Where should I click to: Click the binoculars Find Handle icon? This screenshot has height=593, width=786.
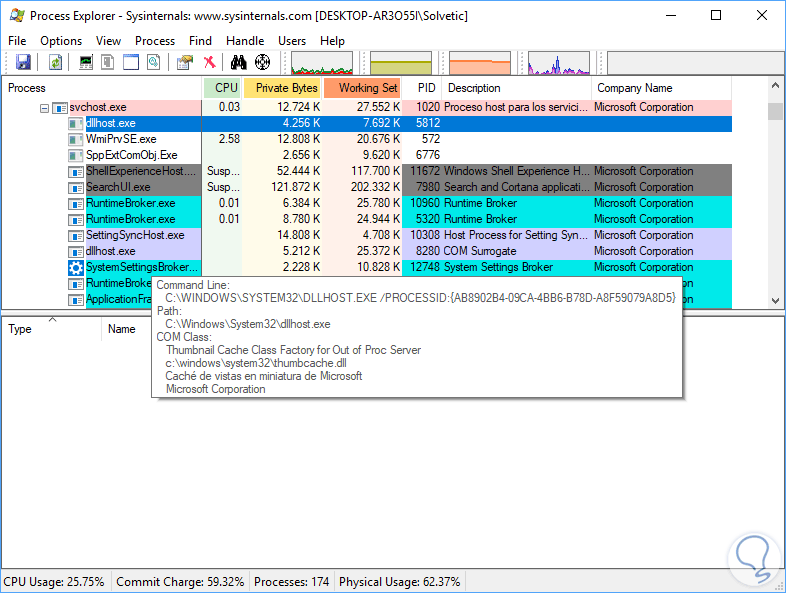point(239,63)
